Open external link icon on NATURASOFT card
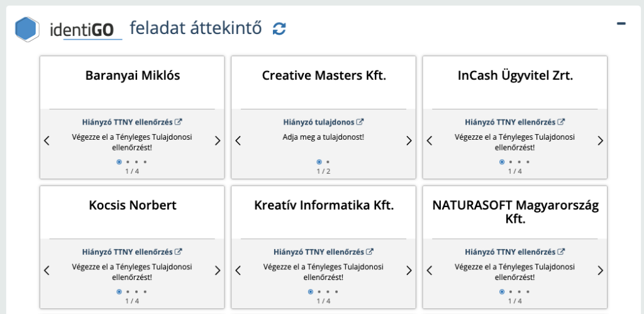The image size is (644, 314). tap(561, 252)
